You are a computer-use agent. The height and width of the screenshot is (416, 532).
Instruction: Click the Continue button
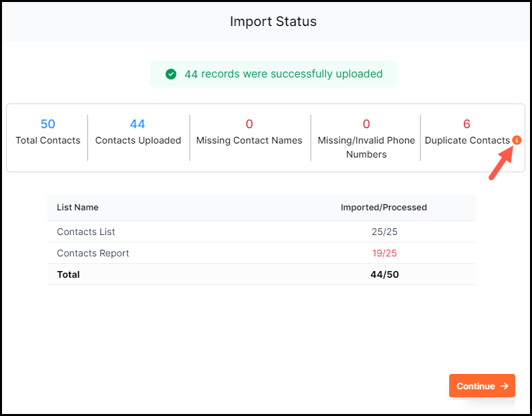point(482,386)
